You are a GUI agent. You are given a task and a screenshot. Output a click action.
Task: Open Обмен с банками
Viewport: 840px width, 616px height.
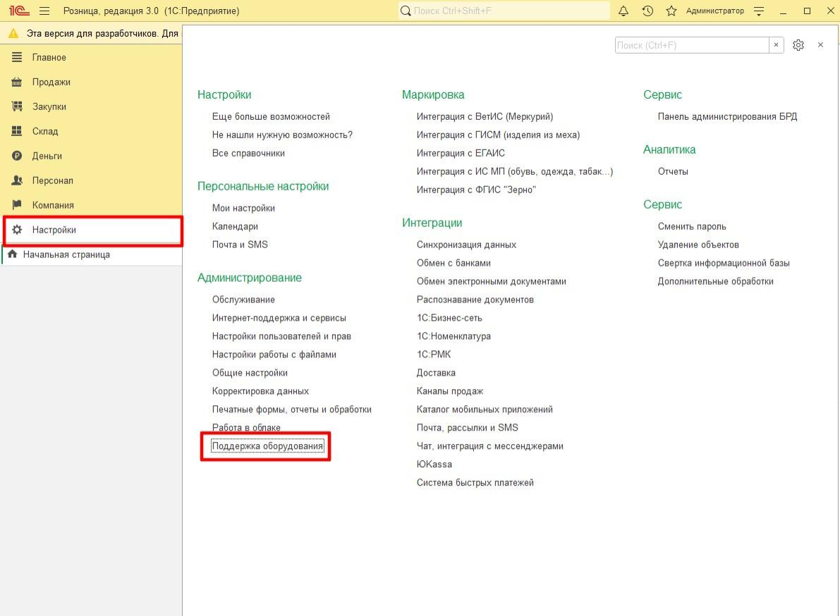(x=454, y=263)
